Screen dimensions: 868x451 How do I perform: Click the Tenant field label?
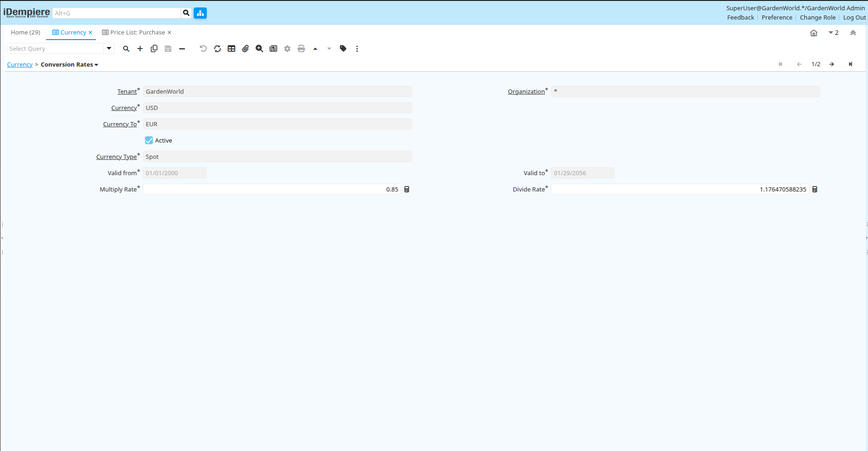click(x=127, y=92)
